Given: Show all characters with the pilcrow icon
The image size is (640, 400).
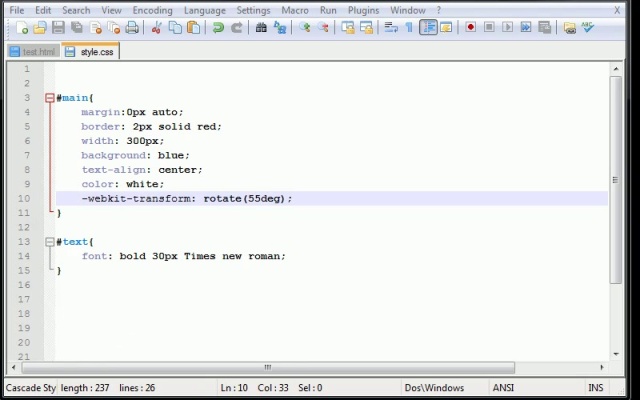Looking at the screenshot, I should coord(409,27).
